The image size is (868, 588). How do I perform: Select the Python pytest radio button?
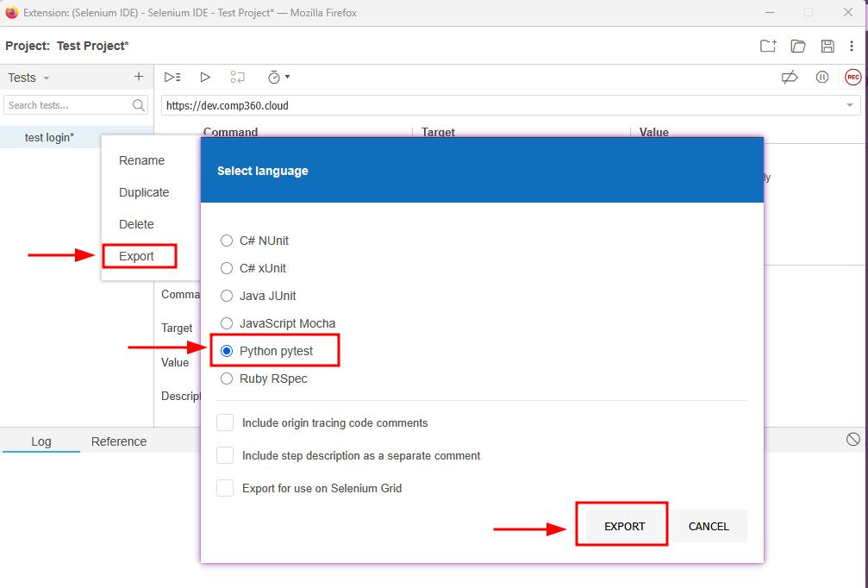227,351
